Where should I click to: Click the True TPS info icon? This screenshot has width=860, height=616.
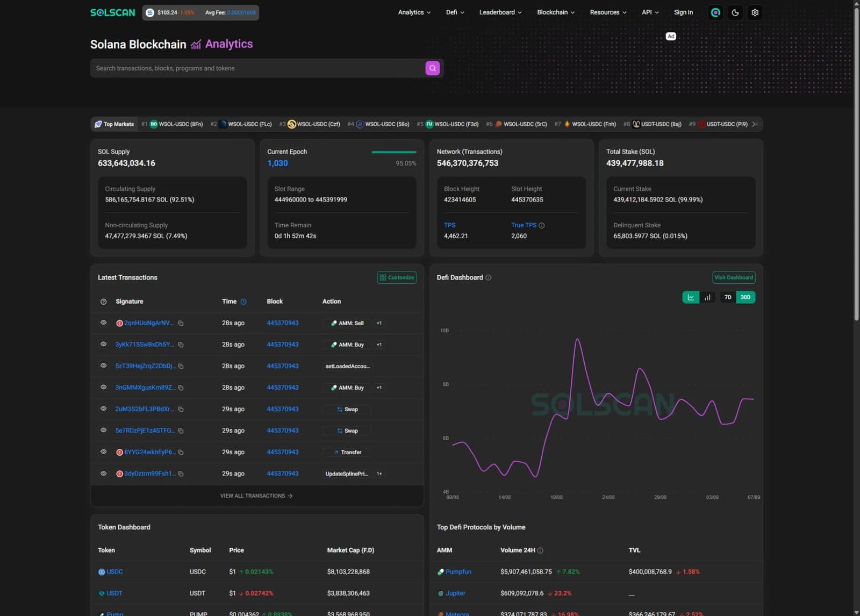542,225
